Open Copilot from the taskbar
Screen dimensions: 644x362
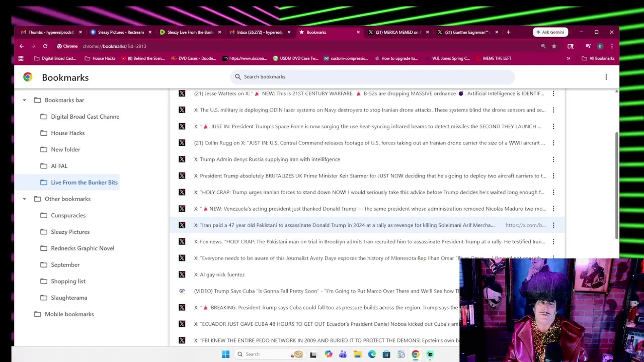pos(328,354)
